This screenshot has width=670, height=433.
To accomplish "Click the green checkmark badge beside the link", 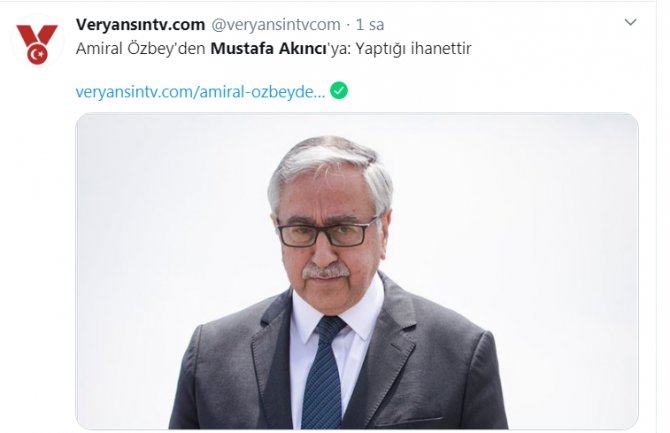I will click(x=339, y=90).
